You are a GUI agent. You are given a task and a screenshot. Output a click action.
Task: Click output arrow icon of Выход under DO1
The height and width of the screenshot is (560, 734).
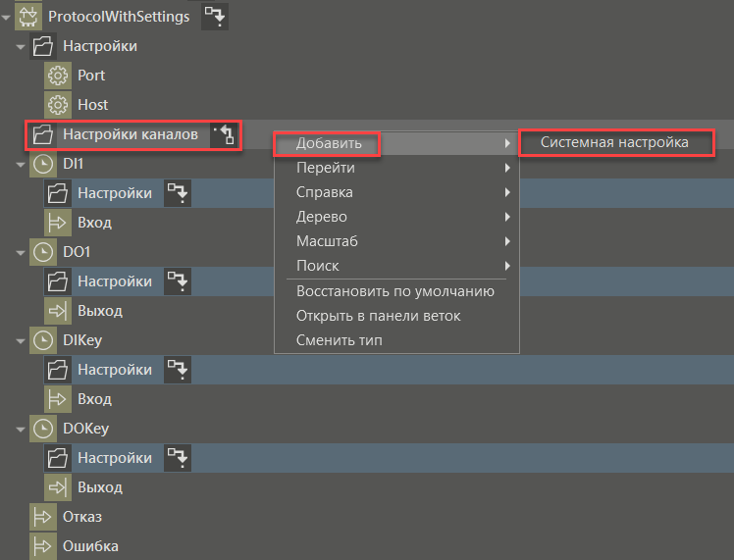pos(58,311)
